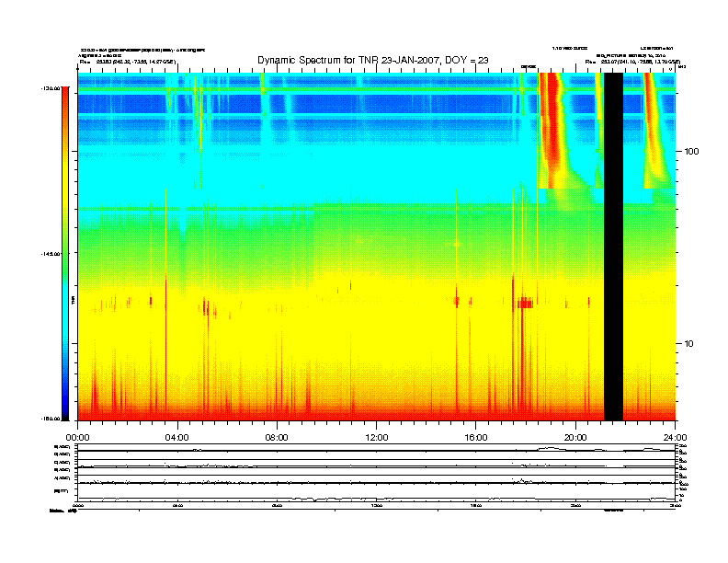Click the vertical rainbow color scale bar

tap(65, 253)
